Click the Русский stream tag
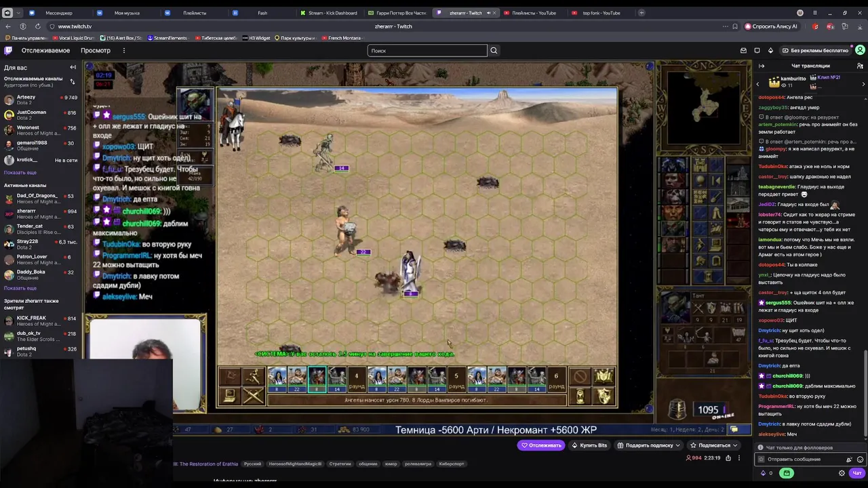This screenshot has width=868, height=488. [x=252, y=464]
